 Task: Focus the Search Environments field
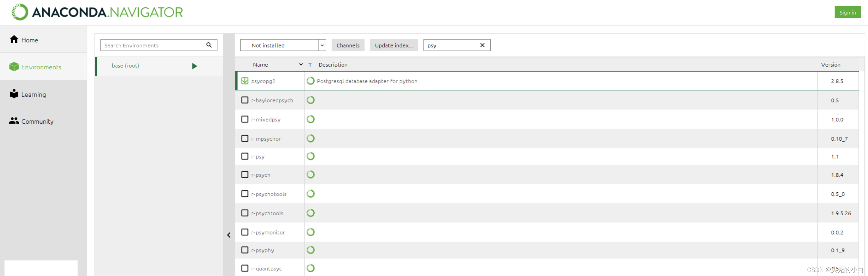click(159, 45)
